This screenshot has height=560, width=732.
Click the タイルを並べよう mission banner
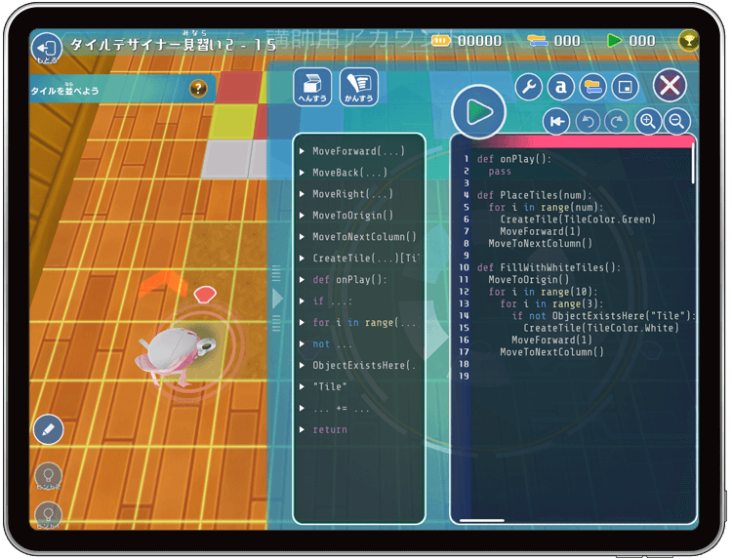(122, 89)
